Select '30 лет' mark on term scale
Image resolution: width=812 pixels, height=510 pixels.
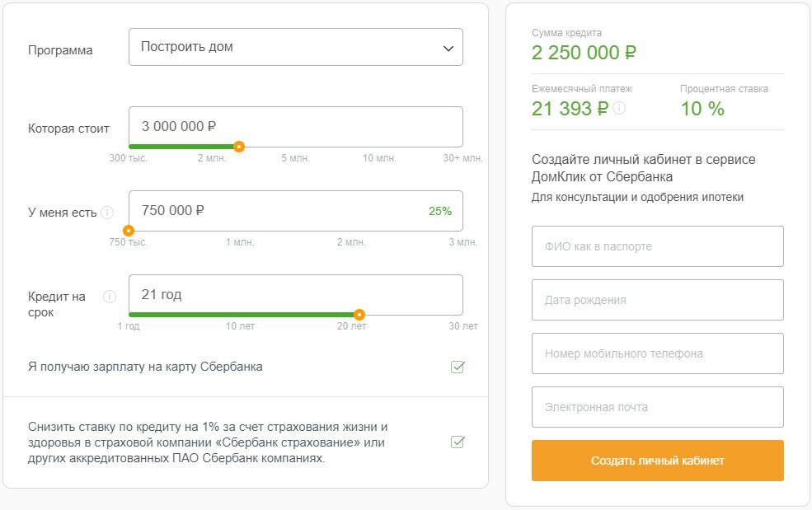(x=463, y=326)
